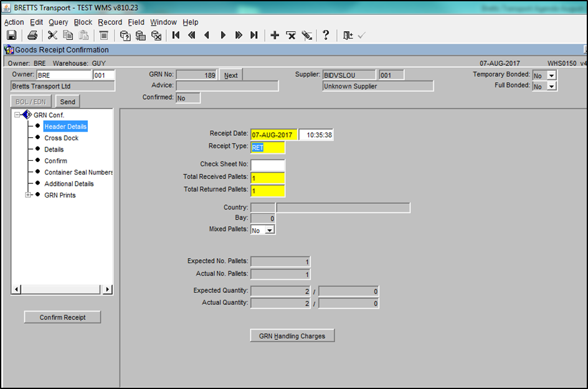The image size is (588, 389).
Task: Open the Full Bonded dropdown
Action: (551, 87)
